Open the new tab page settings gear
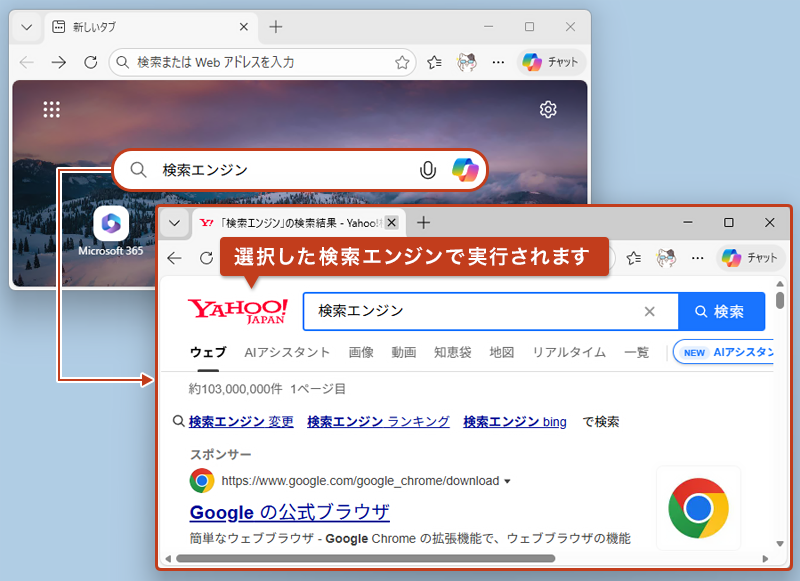The image size is (800, 581). pos(548,110)
